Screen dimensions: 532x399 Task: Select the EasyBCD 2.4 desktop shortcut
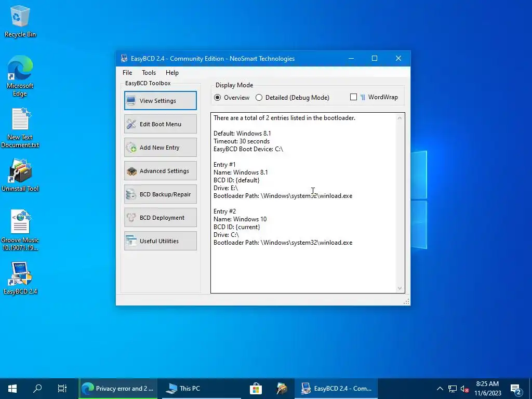click(x=20, y=278)
